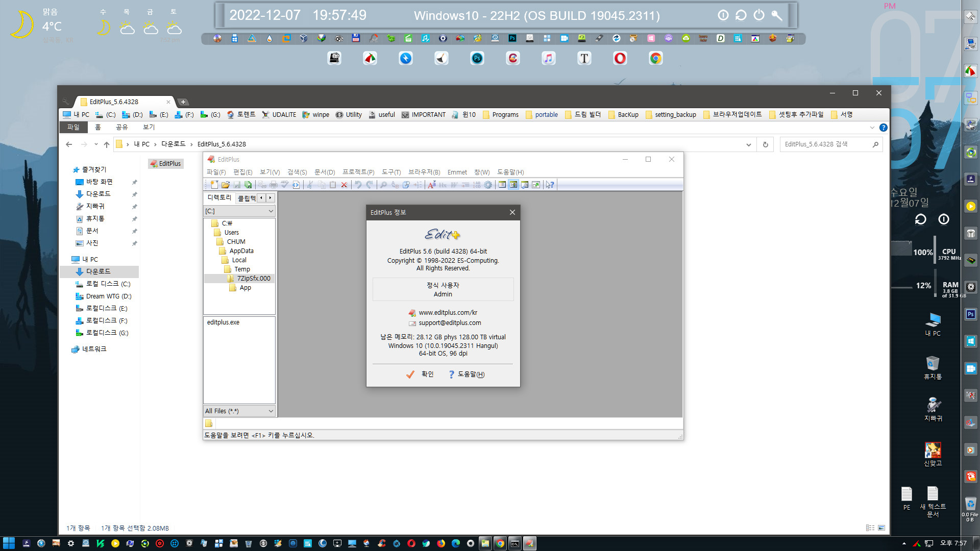Open the 검색(S) menu in EditPlus

pyautogui.click(x=297, y=172)
